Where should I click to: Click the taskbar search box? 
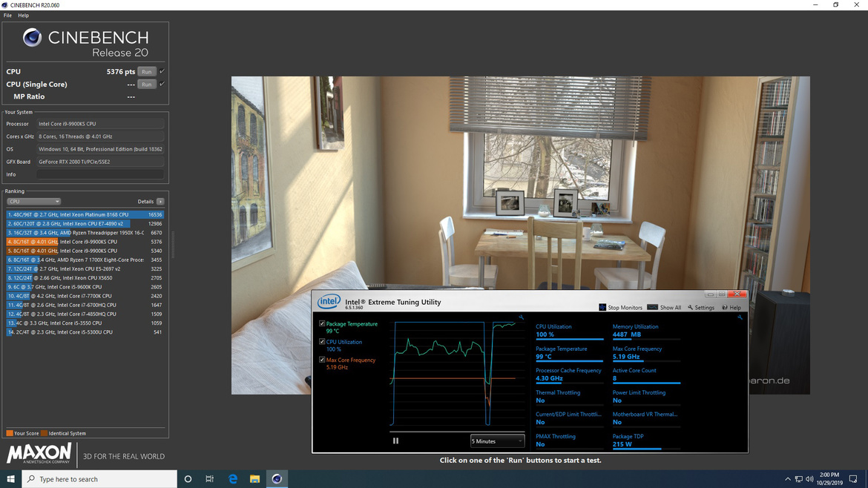pos(99,479)
